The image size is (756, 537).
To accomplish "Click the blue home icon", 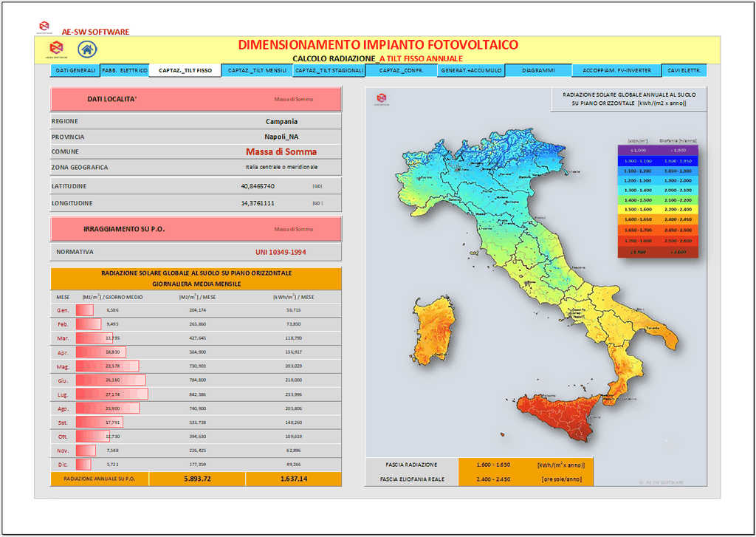I will [x=87, y=50].
